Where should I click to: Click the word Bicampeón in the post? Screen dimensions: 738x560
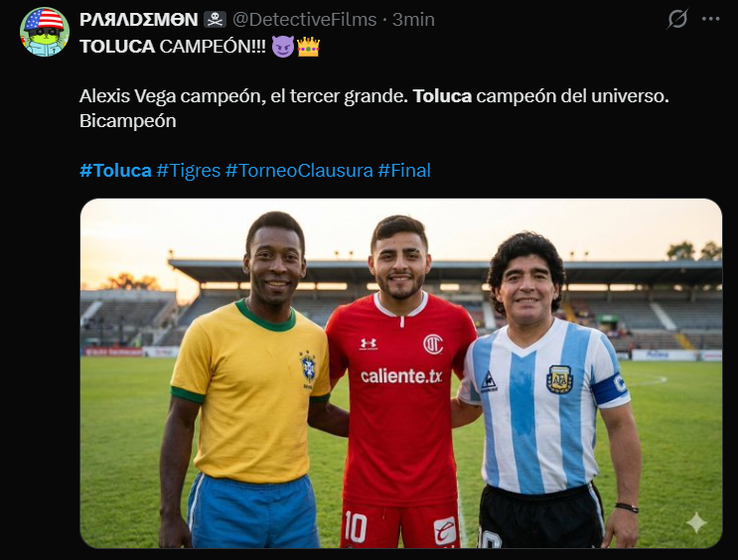tap(127, 120)
